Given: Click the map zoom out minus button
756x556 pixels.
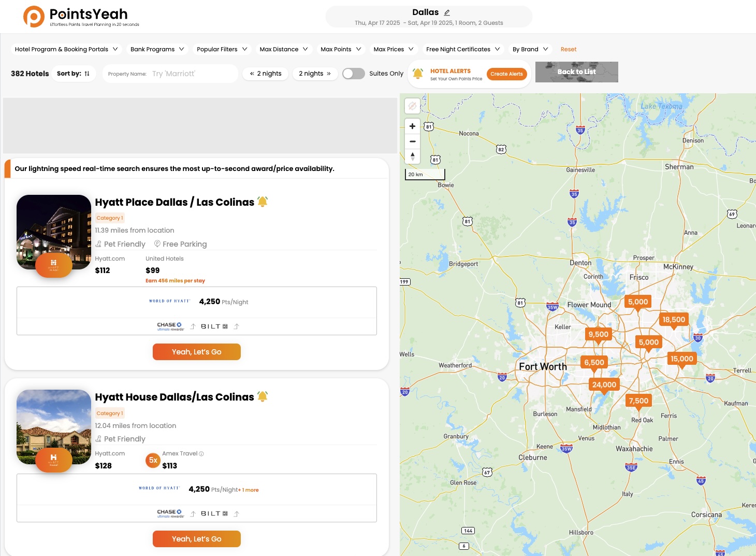Looking at the screenshot, I should pyautogui.click(x=412, y=141).
